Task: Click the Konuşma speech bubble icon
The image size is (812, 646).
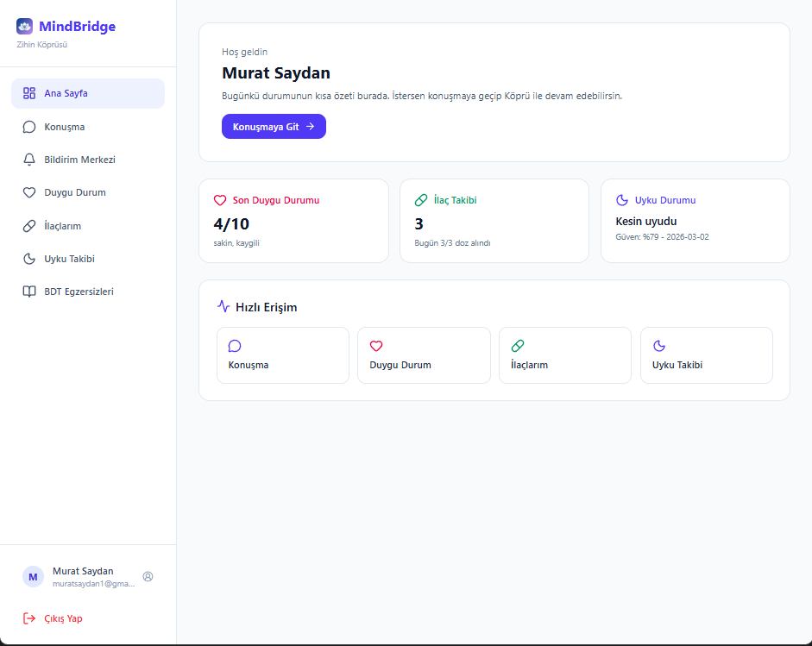Action: click(x=28, y=126)
